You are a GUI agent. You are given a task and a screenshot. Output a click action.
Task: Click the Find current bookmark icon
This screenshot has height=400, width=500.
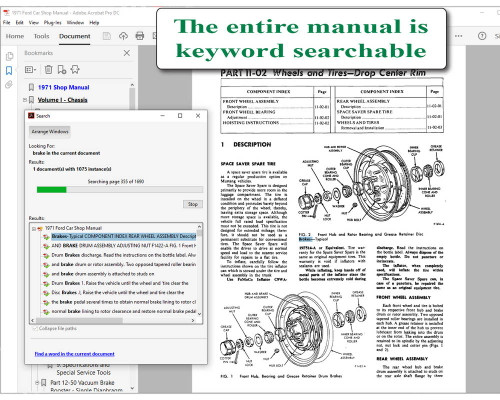[x=75, y=69]
